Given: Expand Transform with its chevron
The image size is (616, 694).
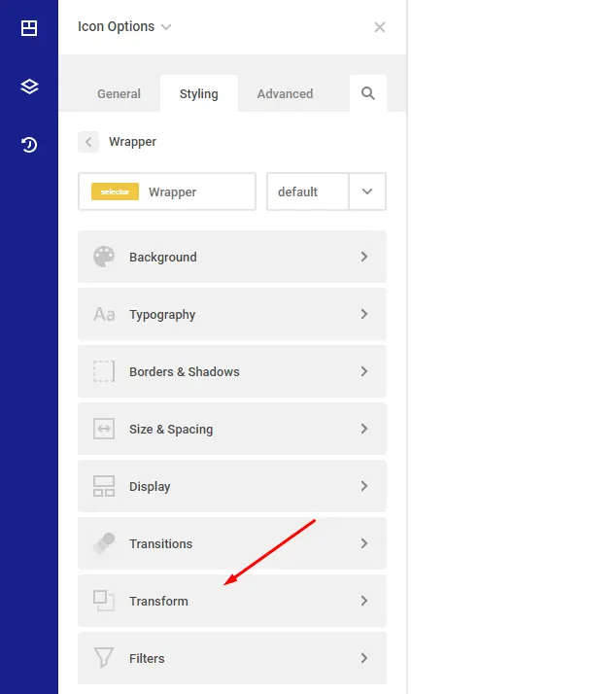Looking at the screenshot, I should click(x=364, y=601).
